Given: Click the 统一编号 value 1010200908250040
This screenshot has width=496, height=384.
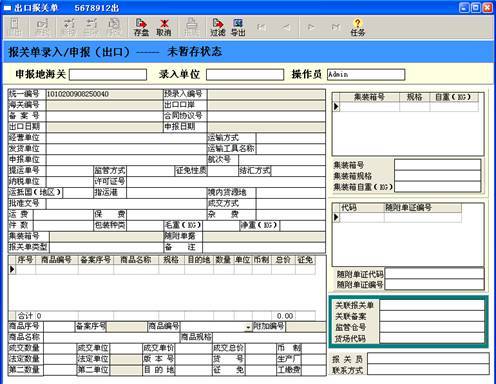Looking at the screenshot, I should coord(78,94).
